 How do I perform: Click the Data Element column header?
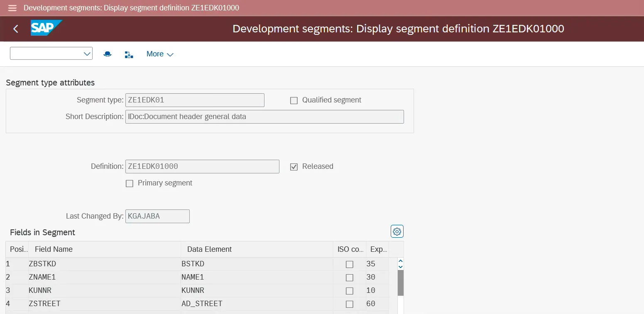tap(209, 249)
